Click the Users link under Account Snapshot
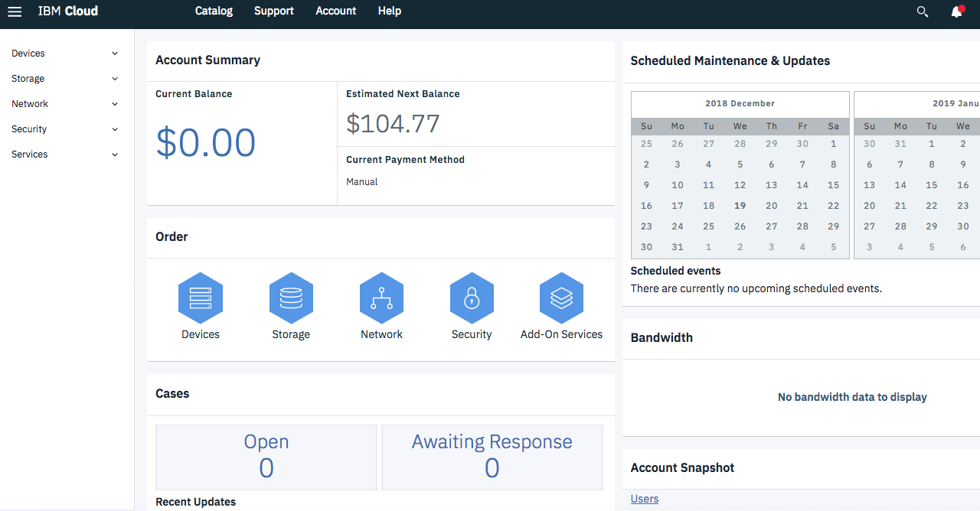 pos(644,499)
